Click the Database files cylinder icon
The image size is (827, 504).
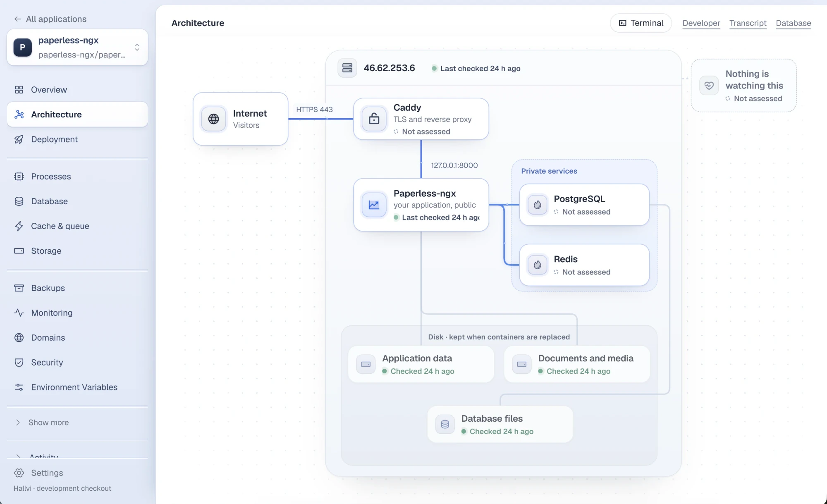(x=445, y=424)
